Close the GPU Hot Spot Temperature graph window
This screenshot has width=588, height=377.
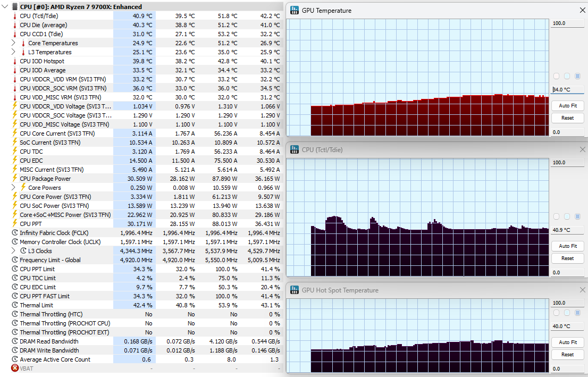coord(582,290)
